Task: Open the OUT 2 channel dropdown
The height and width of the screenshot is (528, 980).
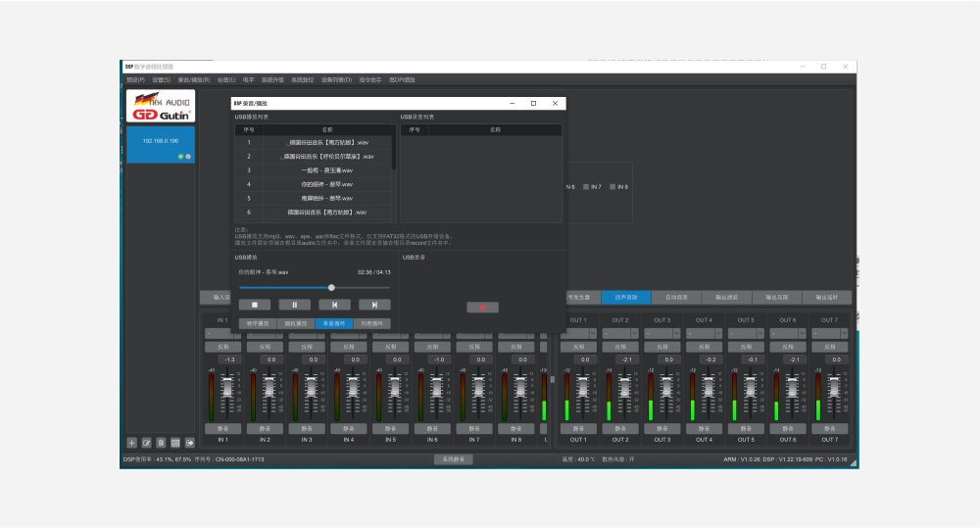Action: point(620,334)
